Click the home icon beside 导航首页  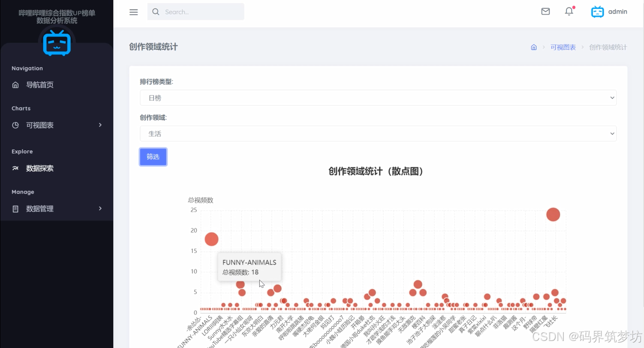[x=15, y=85]
